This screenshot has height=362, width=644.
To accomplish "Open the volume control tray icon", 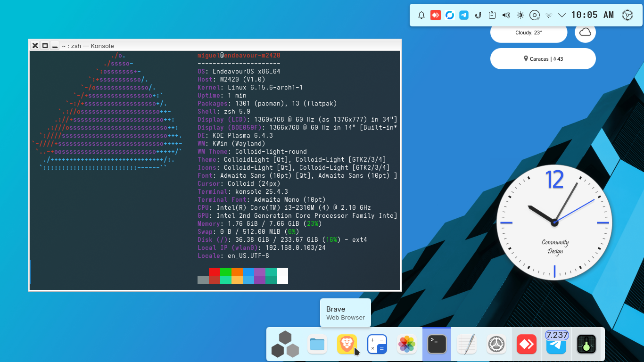I will [506, 15].
